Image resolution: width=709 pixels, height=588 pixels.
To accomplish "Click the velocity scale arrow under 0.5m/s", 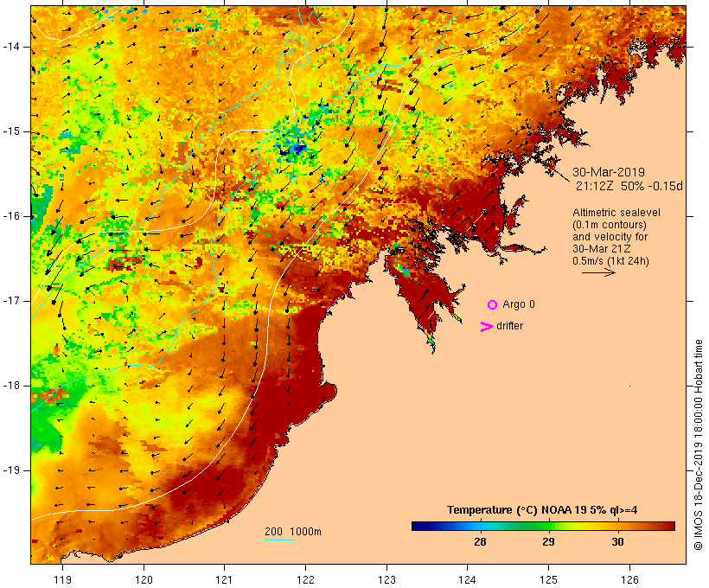I will point(598,272).
